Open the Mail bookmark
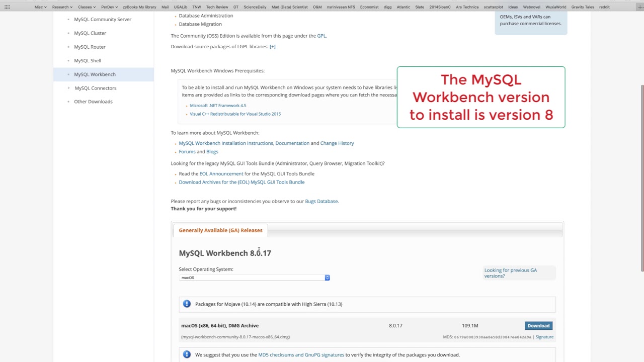The height and width of the screenshot is (362, 644). click(165, 7)
